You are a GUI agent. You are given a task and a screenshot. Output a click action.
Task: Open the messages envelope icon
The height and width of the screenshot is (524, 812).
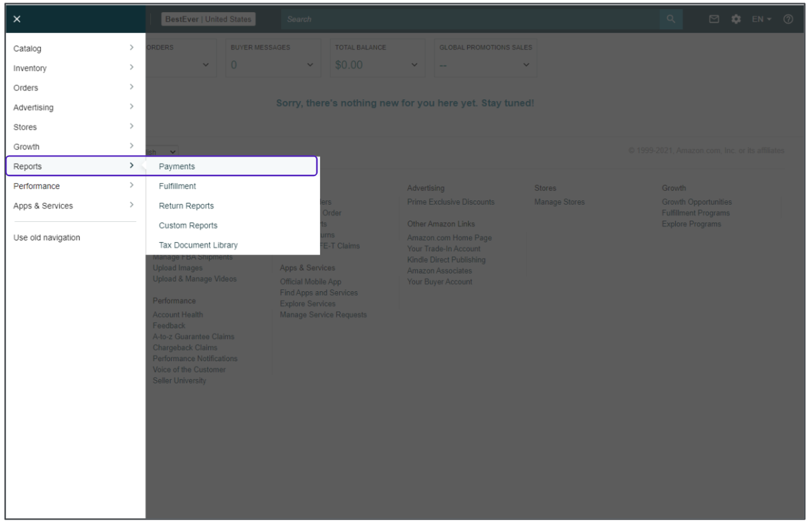714,19
